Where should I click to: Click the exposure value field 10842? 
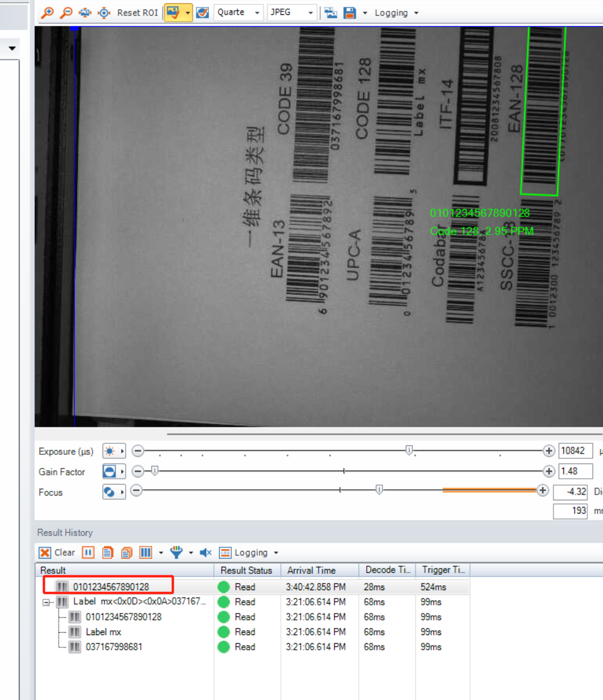(x=575, y=451)
